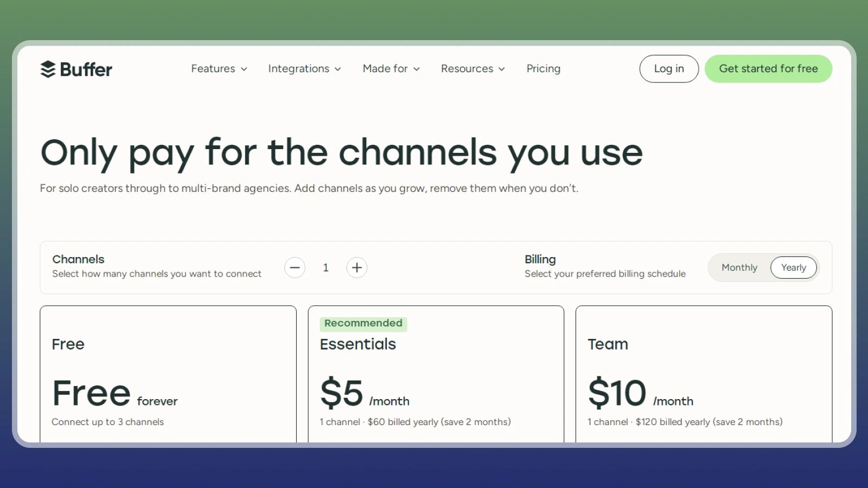The height and width of the screenshot is (488, 868).
Task: Click the Billing label
Action: (540, 259)
